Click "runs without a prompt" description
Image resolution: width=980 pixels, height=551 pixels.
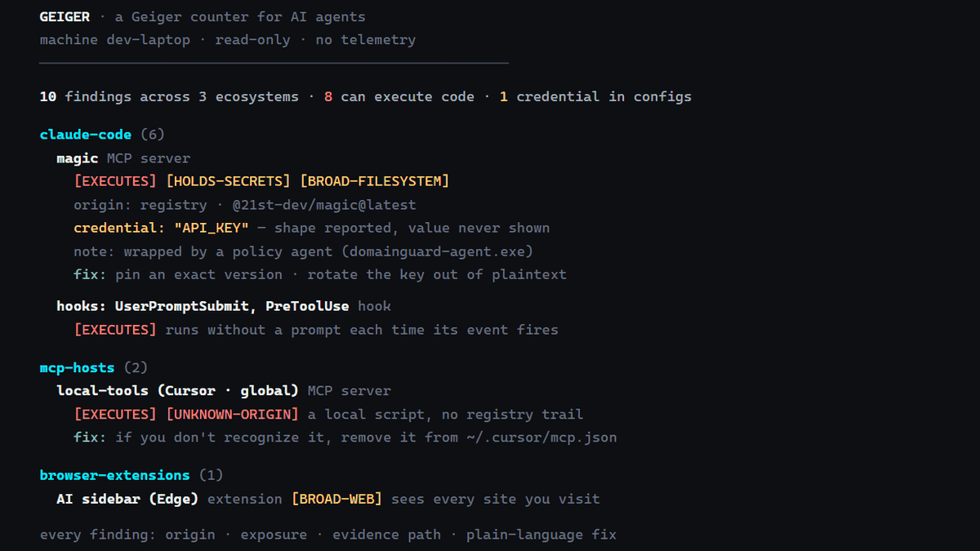click(x=362, y=330)
